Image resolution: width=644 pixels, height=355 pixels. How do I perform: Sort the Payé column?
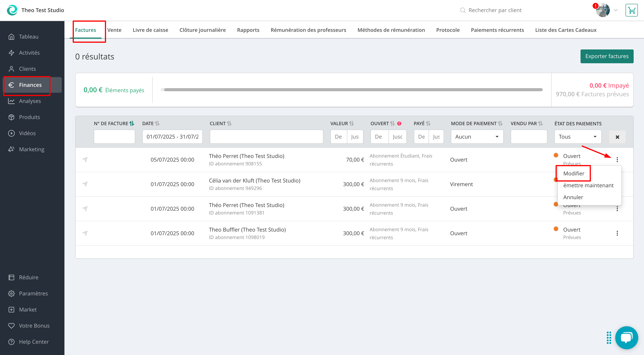click(x=428, y=124)
